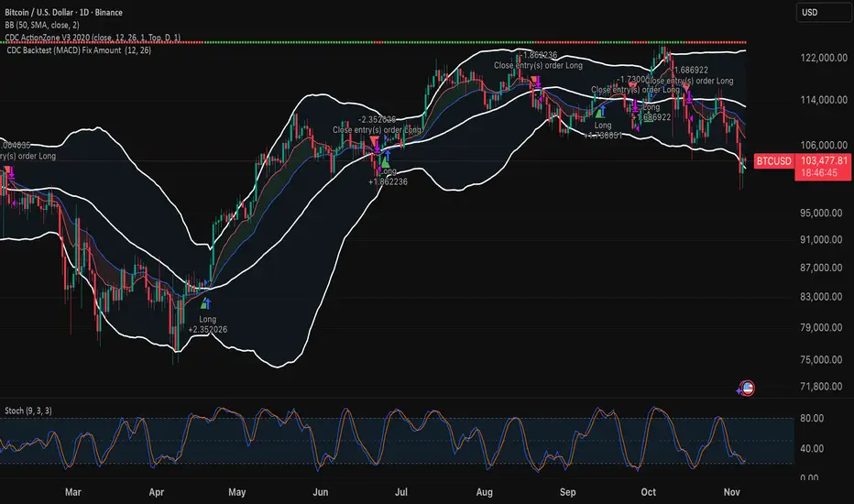Click the Stoch 40.00 axis level

[x=812, y=449]
